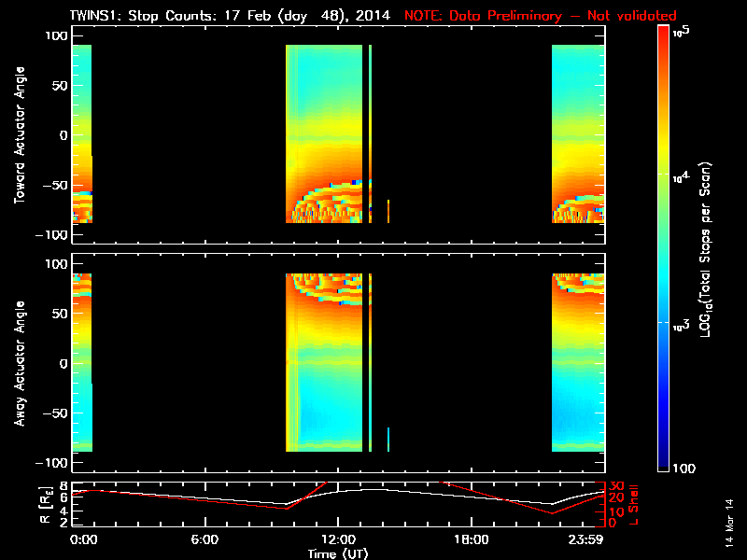
Task: Click the "10^3" tick label on colorbar
Action: pos(682,325)
